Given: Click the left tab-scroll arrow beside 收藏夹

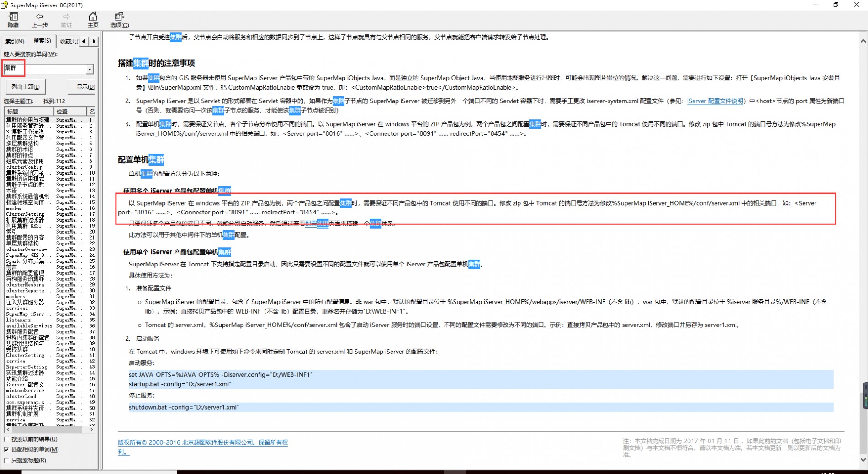Looking at the screenshot, I should point(84,41).
